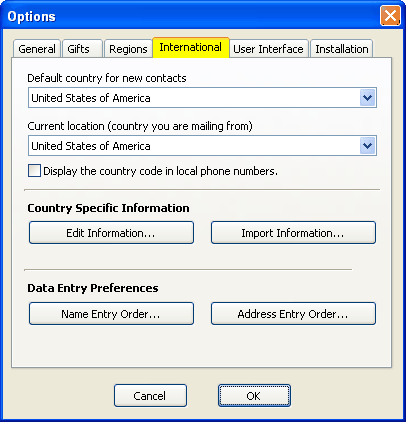The width and height of the screenshot is (406, 422).
Task: Cancel the Options dialog
Action: (150, 396)
